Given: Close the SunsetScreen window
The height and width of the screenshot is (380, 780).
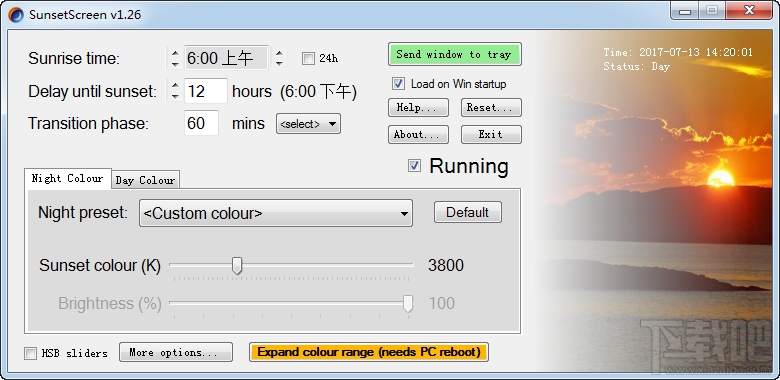Looking at the screenshot, I should (x=749, y=11).
